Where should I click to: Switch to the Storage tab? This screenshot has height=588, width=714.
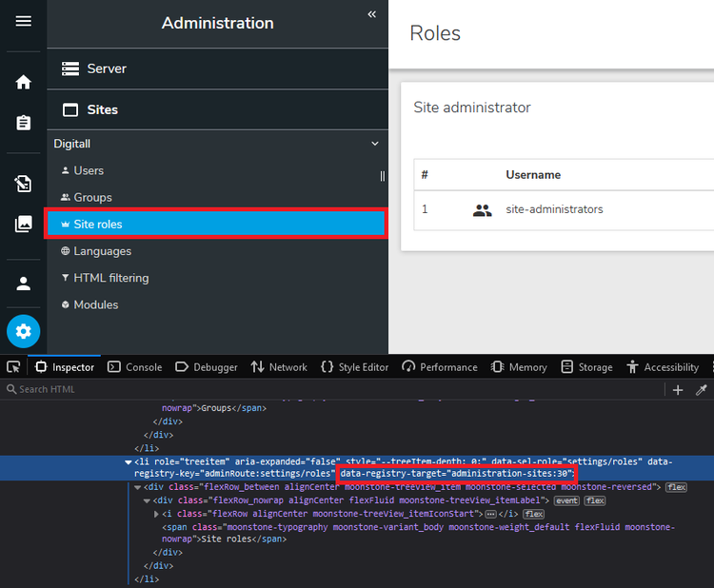(586, 367)
